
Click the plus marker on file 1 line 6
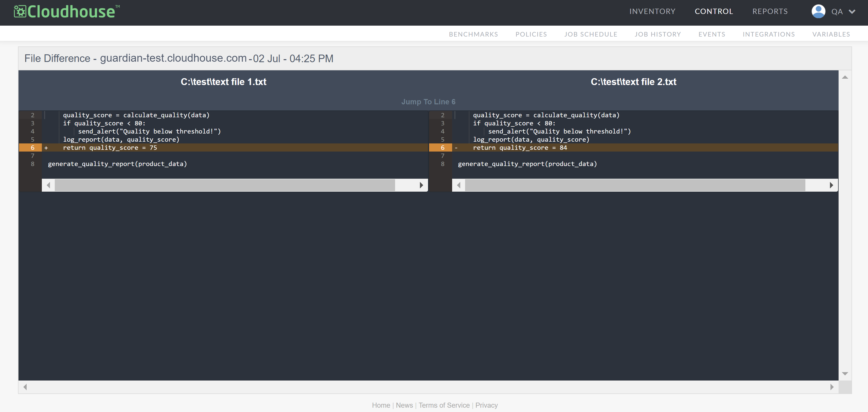pyautogui.click(x=46, y=148)
